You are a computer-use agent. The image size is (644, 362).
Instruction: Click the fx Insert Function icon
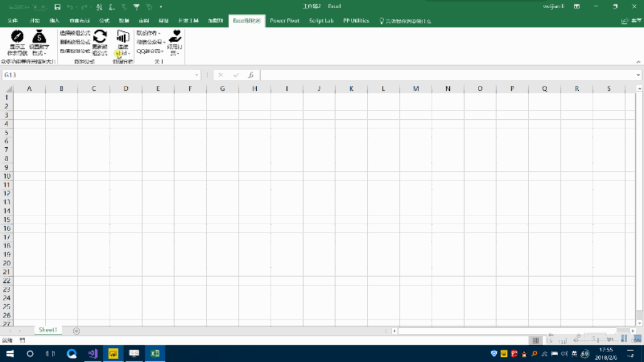pos(251,75)
